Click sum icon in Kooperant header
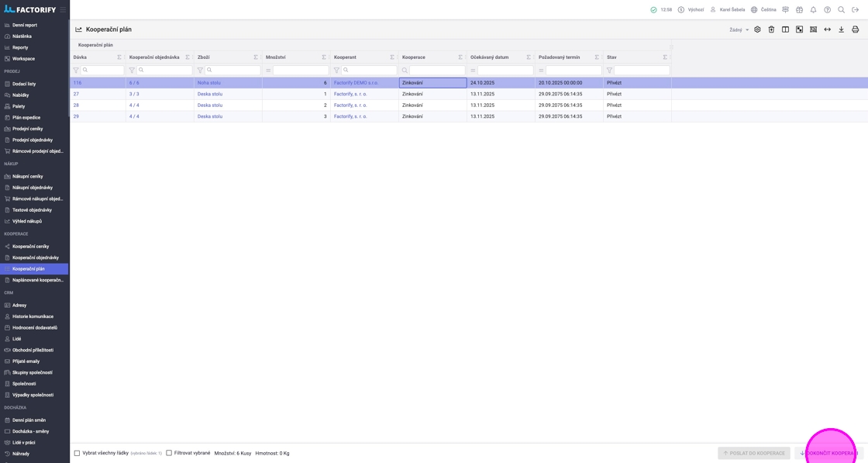 coord(392,57)
